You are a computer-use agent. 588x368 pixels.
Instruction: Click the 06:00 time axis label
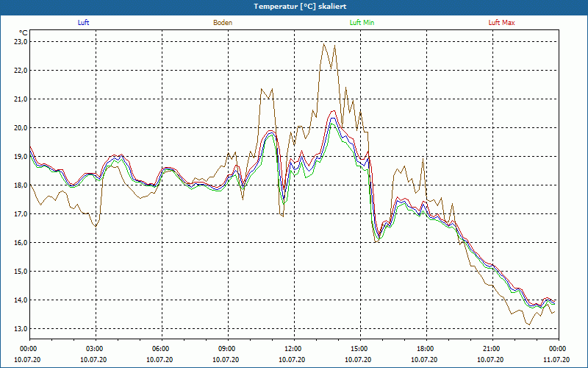[162, 349]
